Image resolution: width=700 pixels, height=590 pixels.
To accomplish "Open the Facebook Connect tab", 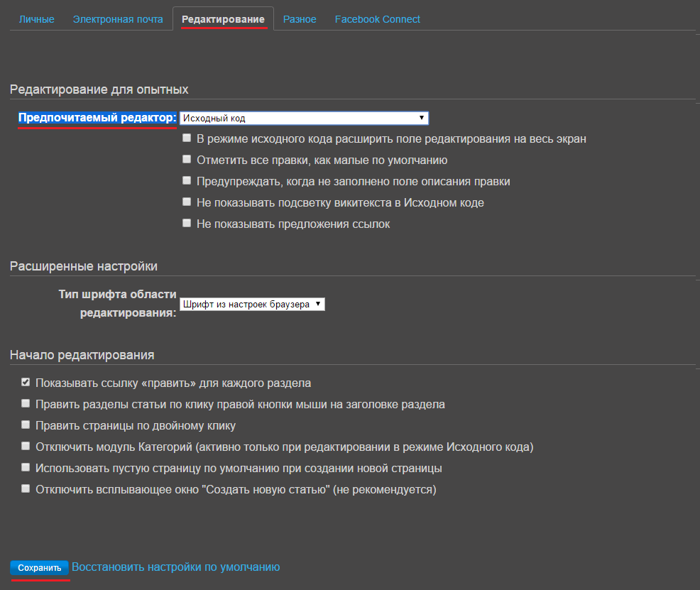I will (x=377, y=19).
